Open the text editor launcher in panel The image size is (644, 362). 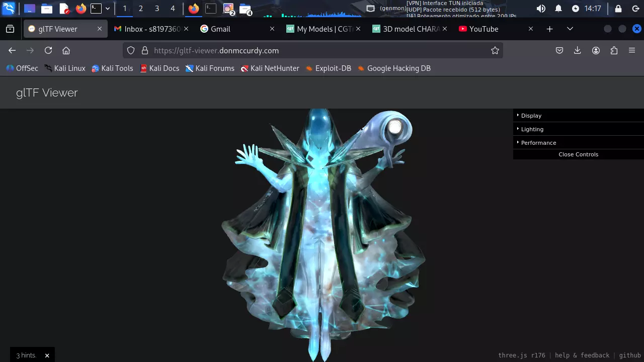pyautogui.click(x=64, y=9)
